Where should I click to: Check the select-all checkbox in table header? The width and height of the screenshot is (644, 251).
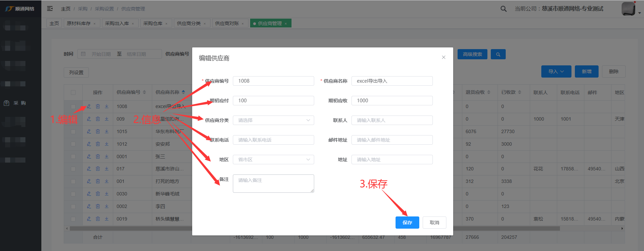point(73,92)
